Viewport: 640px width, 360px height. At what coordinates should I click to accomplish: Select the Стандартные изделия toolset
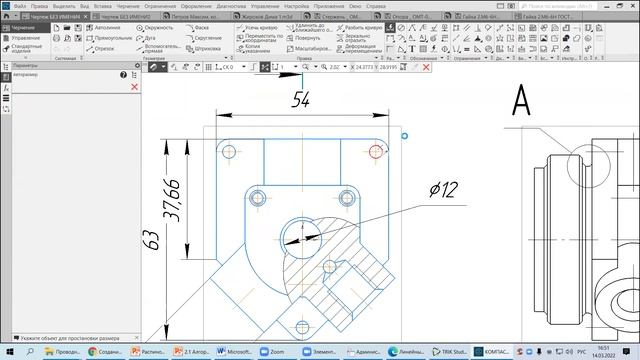tap(25, 49)
